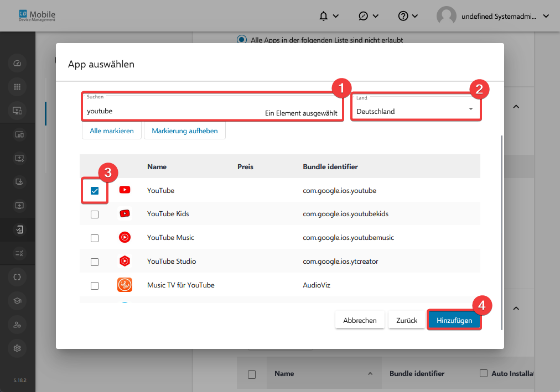560x392 pixels.
Task: Open notifications bell menu
Action: (329, 16)
